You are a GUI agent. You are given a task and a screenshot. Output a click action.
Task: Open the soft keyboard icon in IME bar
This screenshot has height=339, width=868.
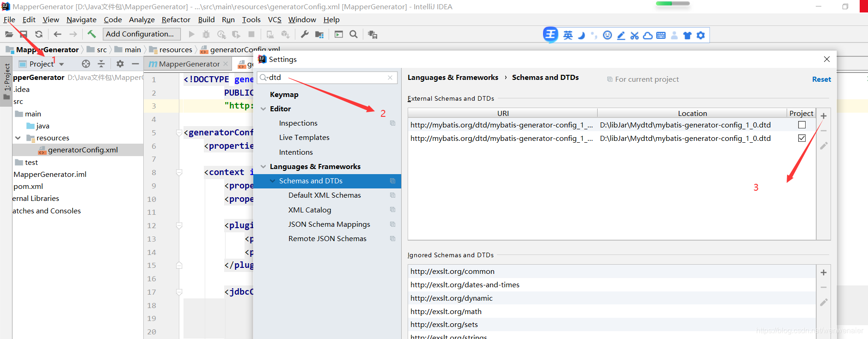point(661,35)
